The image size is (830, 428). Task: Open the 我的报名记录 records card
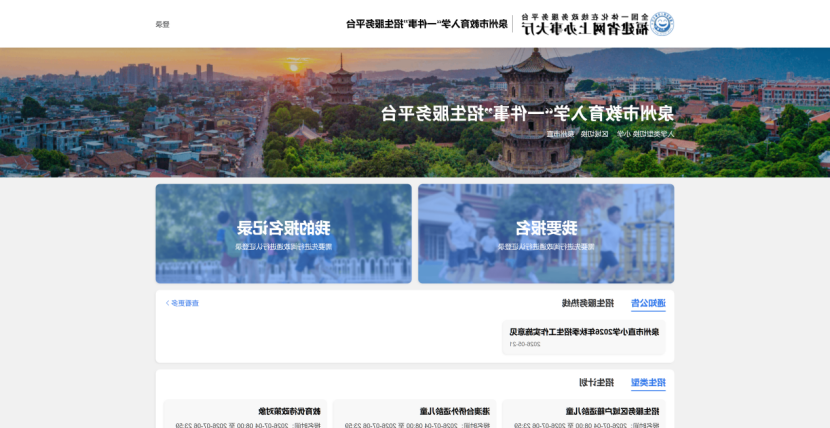283,233
